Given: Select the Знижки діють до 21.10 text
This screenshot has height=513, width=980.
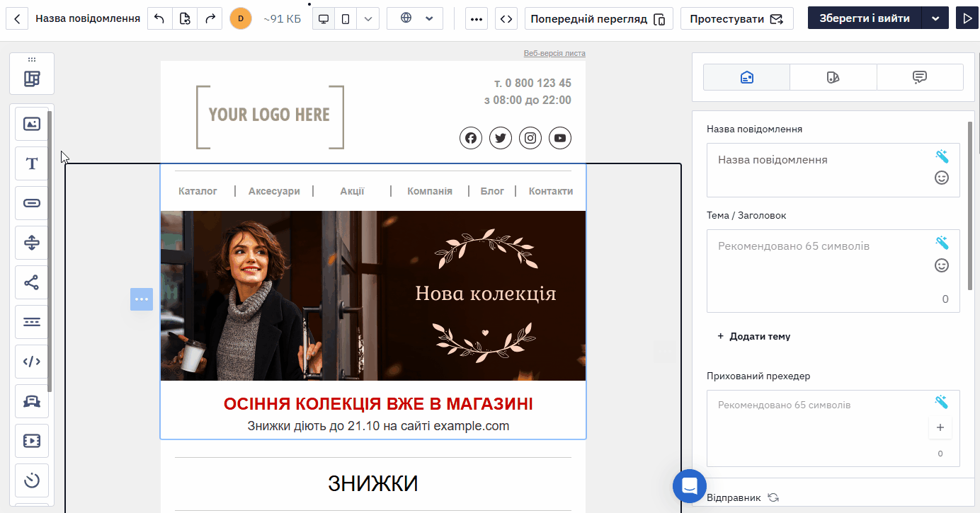Looking at the screenshot, I should pos(378,426).
